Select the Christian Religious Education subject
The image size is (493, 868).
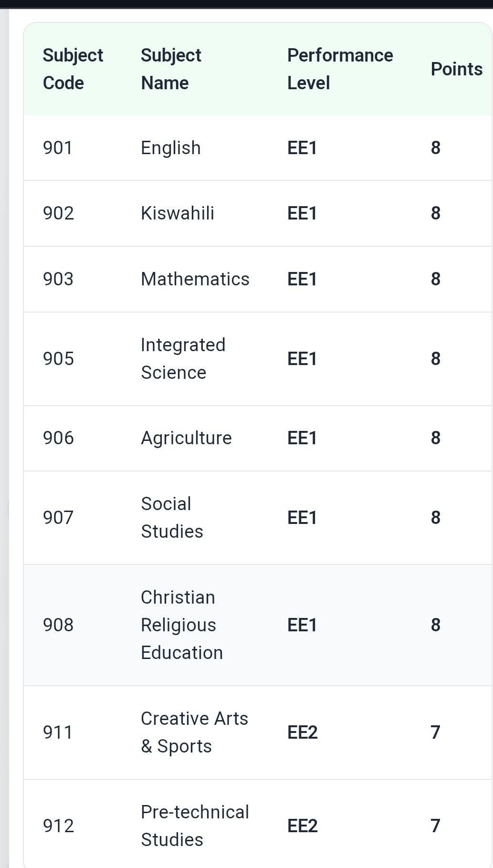pos(181,625)
